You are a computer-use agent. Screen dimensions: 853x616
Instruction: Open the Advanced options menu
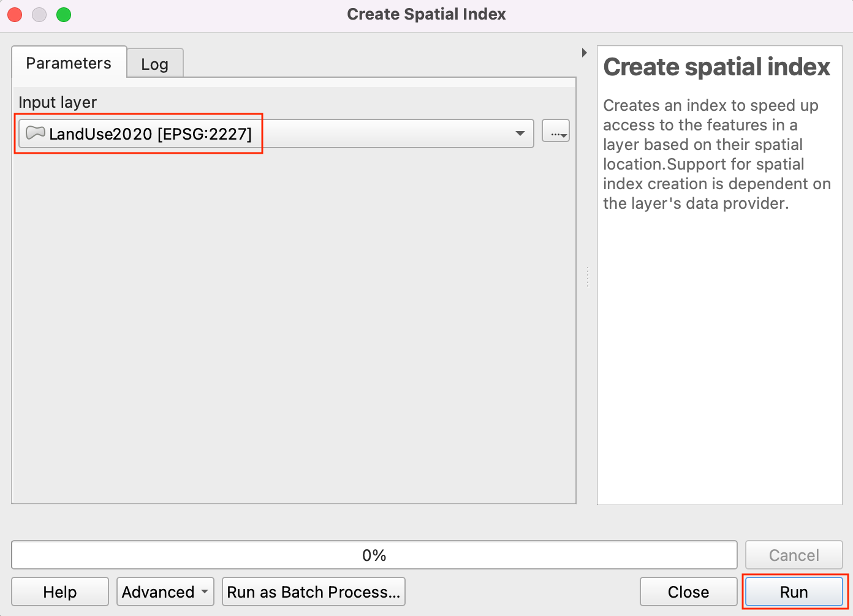[x=165, y=592]
